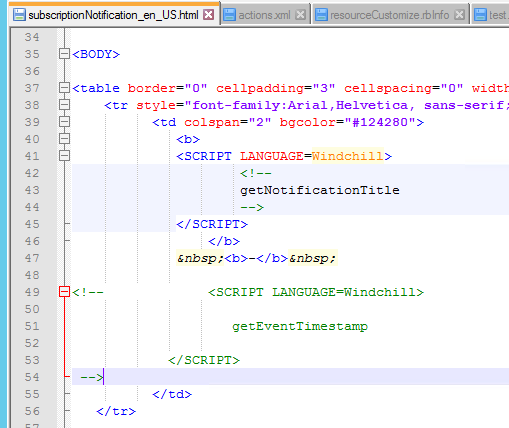Screen dimensions: 509x428
Task: Click save icon on actions.xml tab
Action: (229, 15)
